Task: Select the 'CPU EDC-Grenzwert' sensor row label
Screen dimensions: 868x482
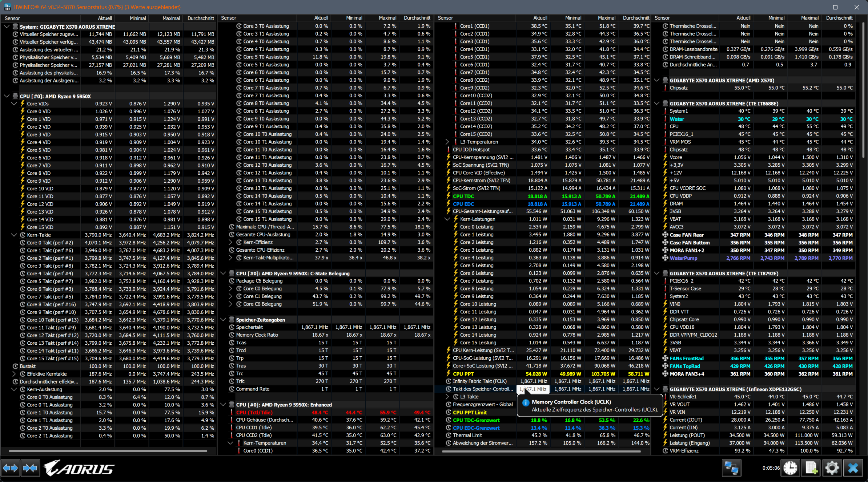Action: (x=476, y=428)
